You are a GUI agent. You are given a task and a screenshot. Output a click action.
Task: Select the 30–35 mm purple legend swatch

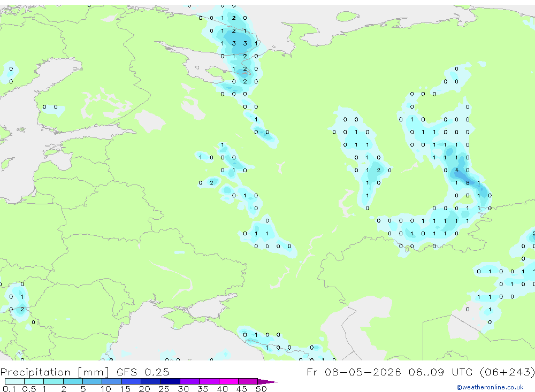pos(189,381)
